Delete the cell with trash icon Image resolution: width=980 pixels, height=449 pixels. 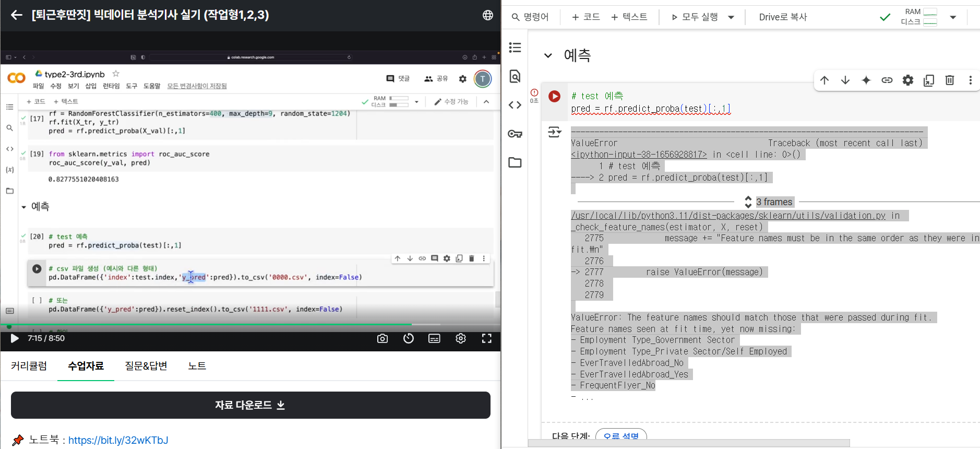(x=950, y=80)
